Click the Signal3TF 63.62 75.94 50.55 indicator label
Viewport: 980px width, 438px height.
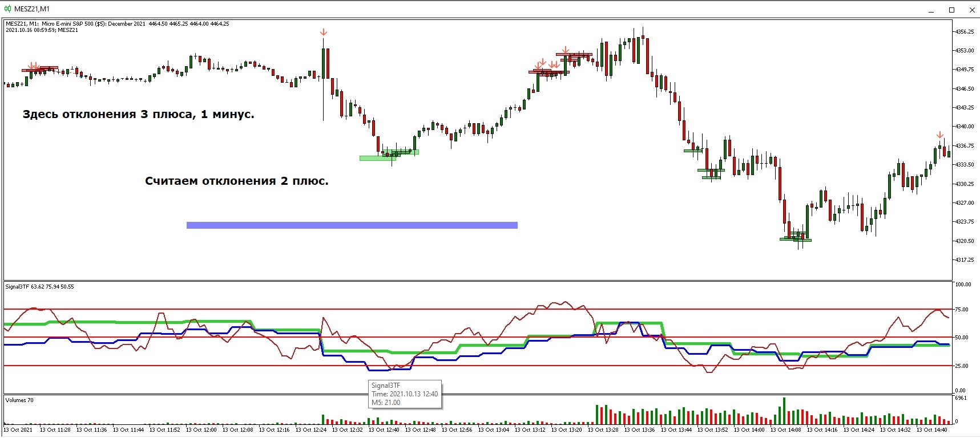click(x=39, y=287)
